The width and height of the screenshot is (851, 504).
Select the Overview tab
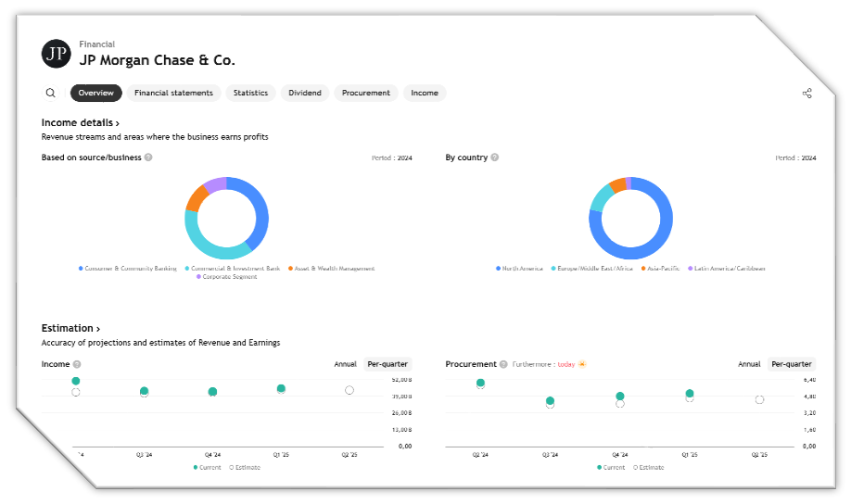96,93
